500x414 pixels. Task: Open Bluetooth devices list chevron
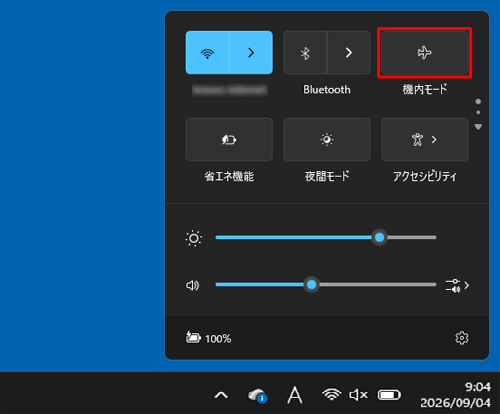(349, 53)
